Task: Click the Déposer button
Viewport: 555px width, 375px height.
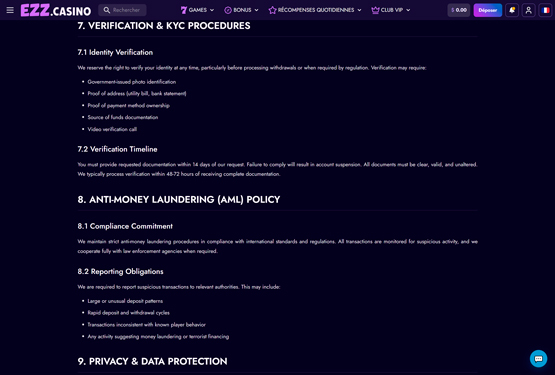Action: (x=488, y=10)
